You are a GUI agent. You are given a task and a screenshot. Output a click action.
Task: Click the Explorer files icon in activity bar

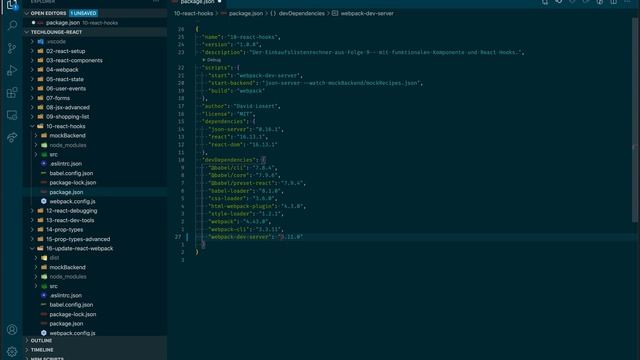(12, 5)
